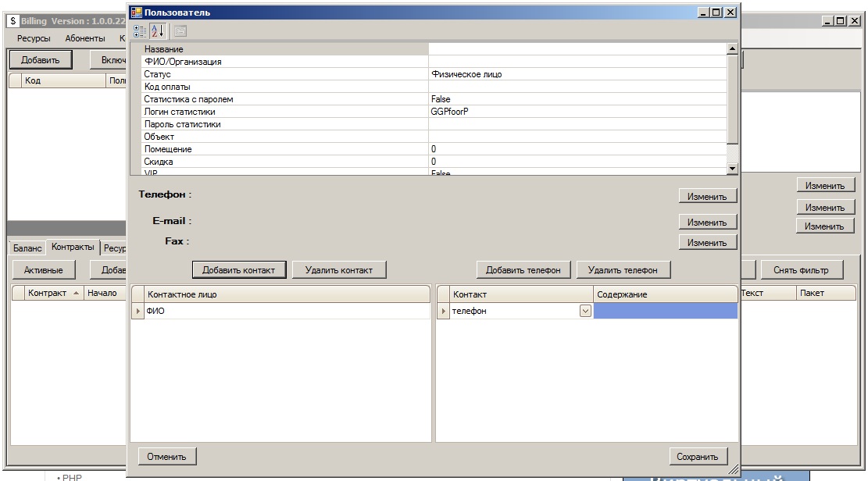The width and height of the screenshot is (868, 481).
Task: Select the Статус property label
Action: coord(284,74)
